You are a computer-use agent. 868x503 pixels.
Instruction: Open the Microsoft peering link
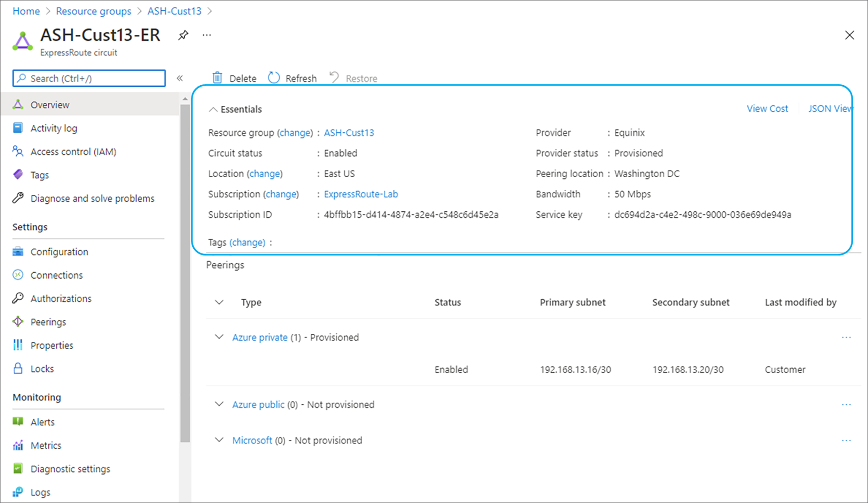[x=252, y=441]
